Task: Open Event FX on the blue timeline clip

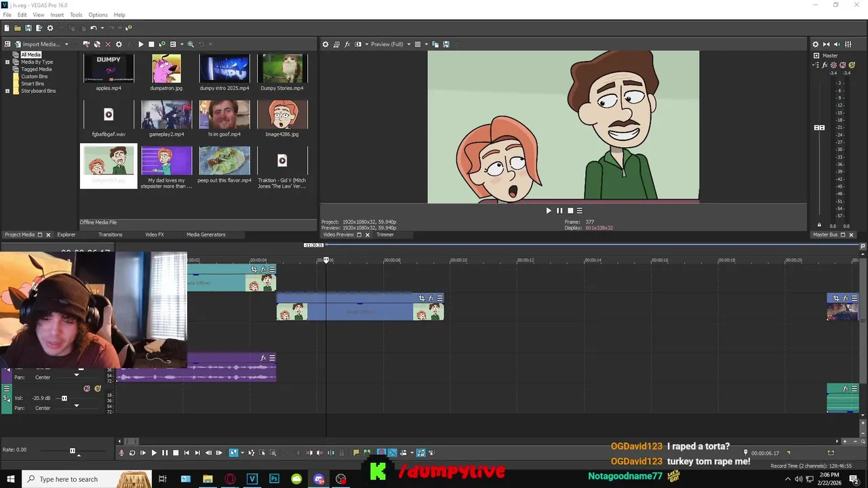Action: (431, 298)
